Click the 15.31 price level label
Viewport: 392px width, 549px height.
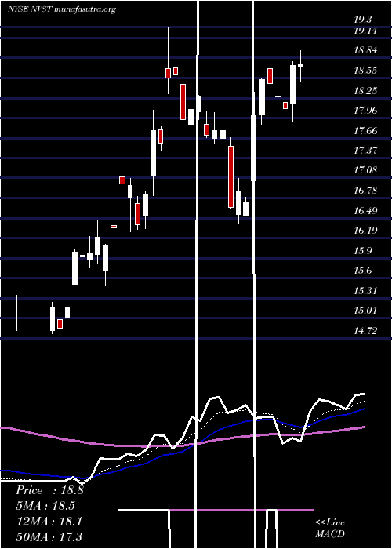point(365,291)
